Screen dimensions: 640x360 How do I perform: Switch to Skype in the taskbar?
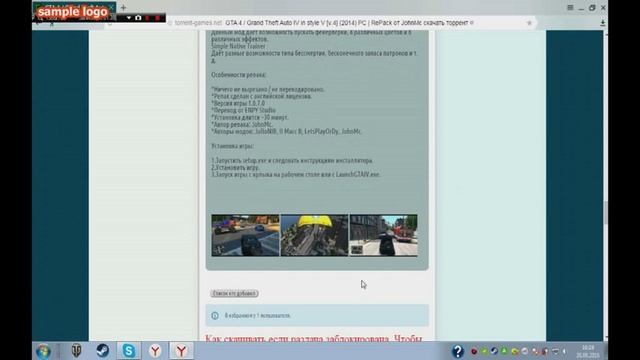tap(129, 351)
